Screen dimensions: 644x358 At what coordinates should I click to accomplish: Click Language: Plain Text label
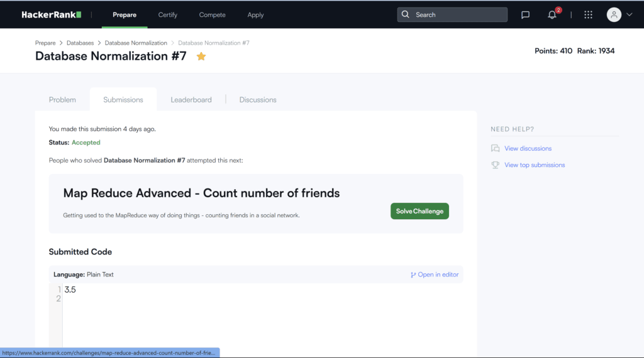point(84,274)
